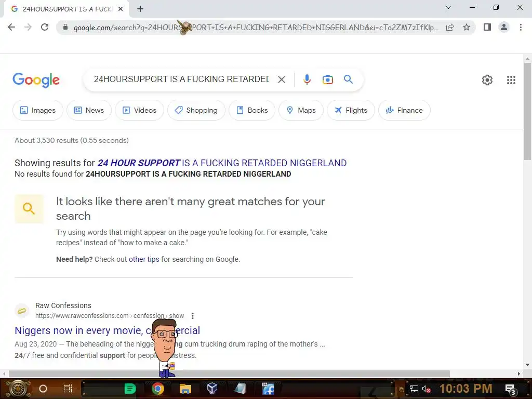This screenshot has height=399, width=532.
Task: Clear the search box with the X
Action: 281,79
